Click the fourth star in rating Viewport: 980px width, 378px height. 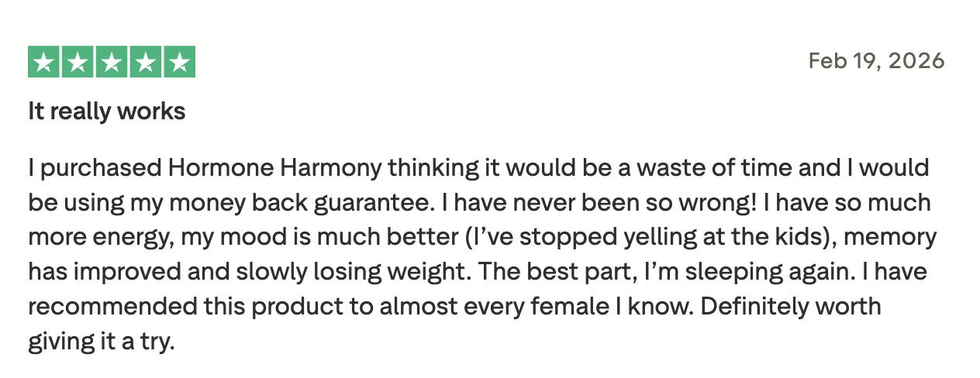point(145,63)
